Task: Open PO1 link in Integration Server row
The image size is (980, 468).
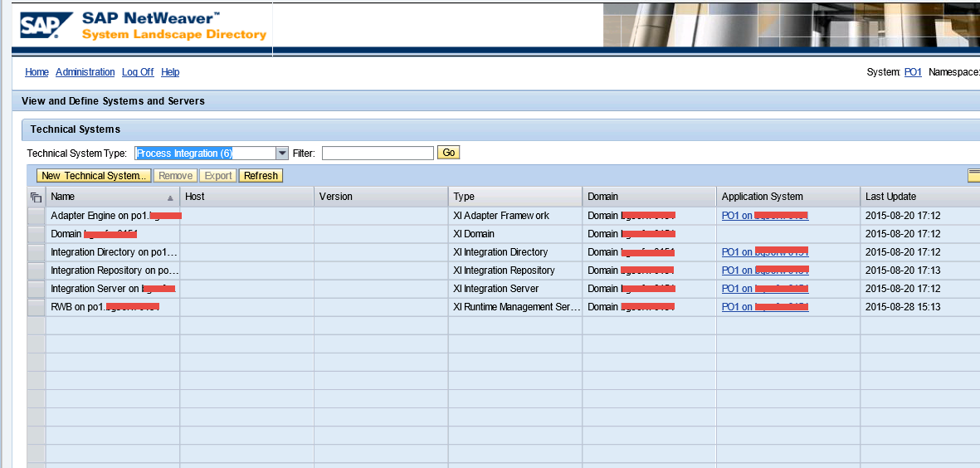Action: coord(765,289)
